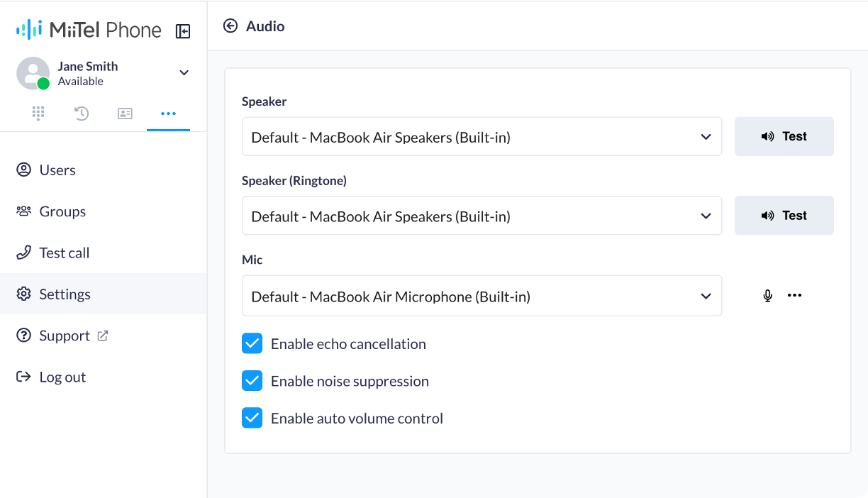
Task: Click the Audio page title
Action: (x=265, y=26)
